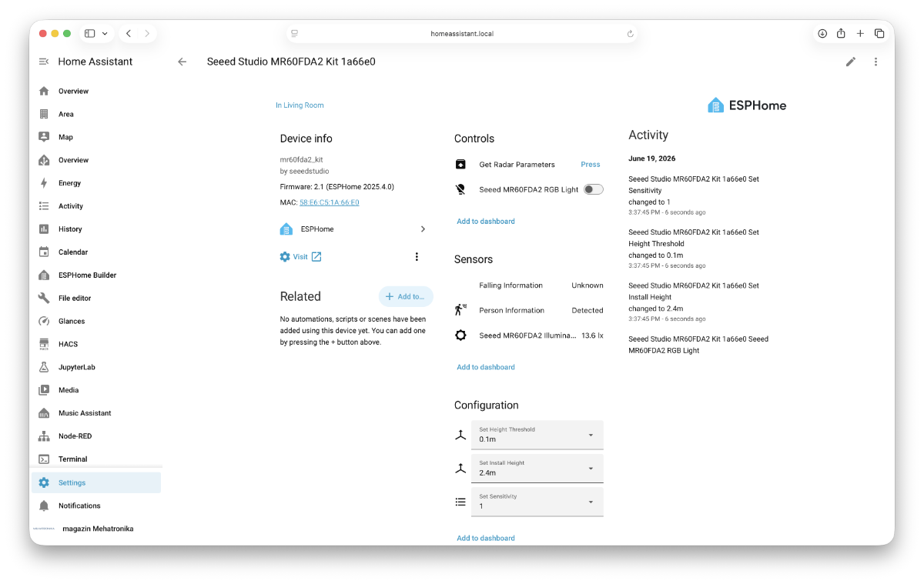Open History chart icon
Viewport: 924px width, 584px height.
coord(44,229)
